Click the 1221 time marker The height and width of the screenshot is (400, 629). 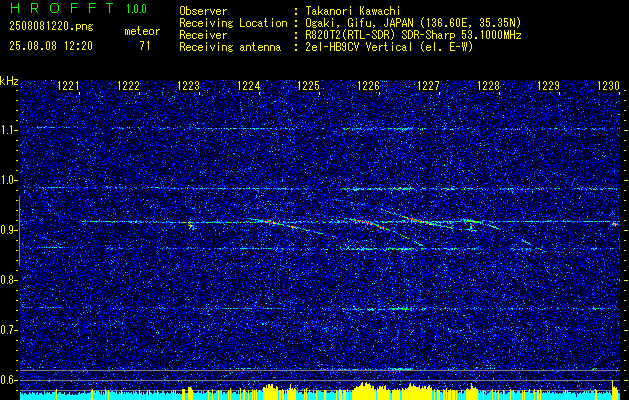point(68,86)
